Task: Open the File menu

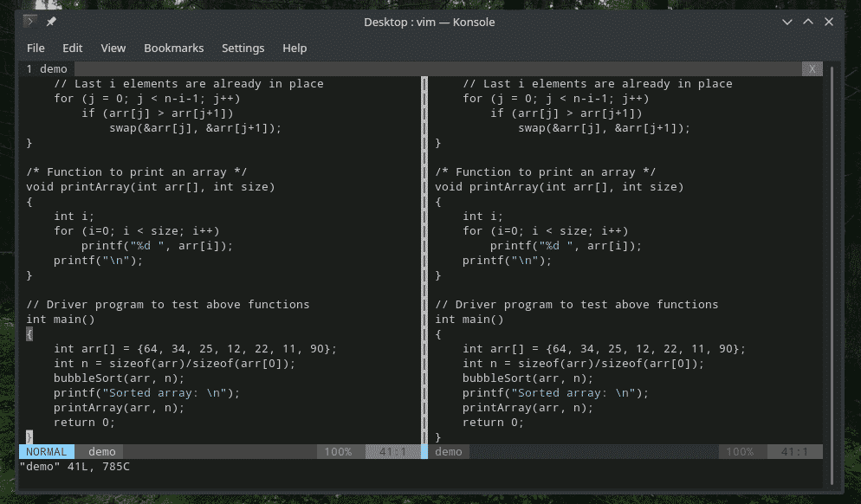Action: click(x=36, y=48)
